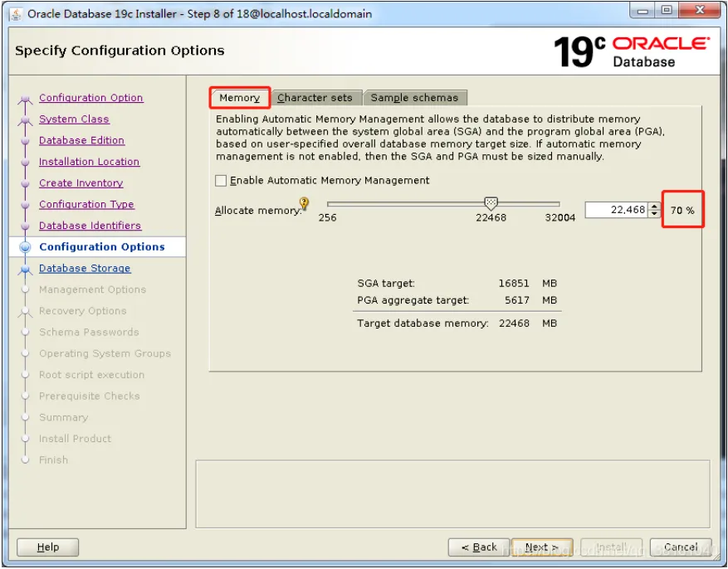
Task: Go to Database Identifiers step
Action: point(90,226)
